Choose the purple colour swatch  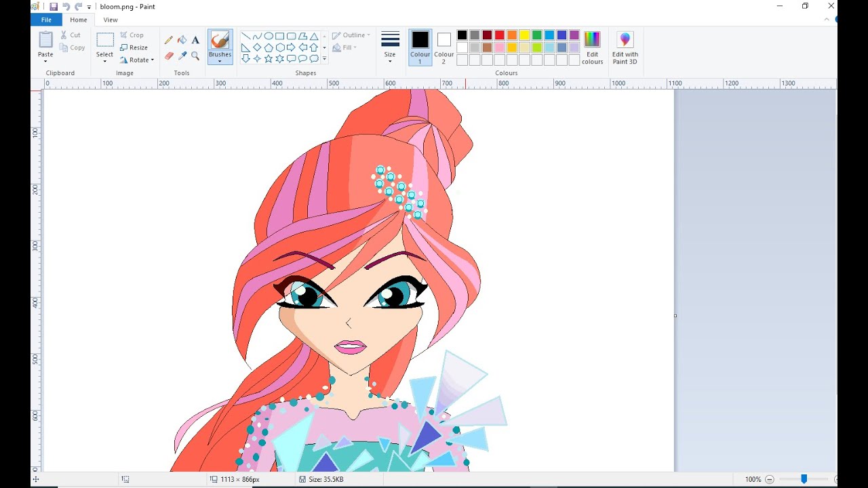574,35
